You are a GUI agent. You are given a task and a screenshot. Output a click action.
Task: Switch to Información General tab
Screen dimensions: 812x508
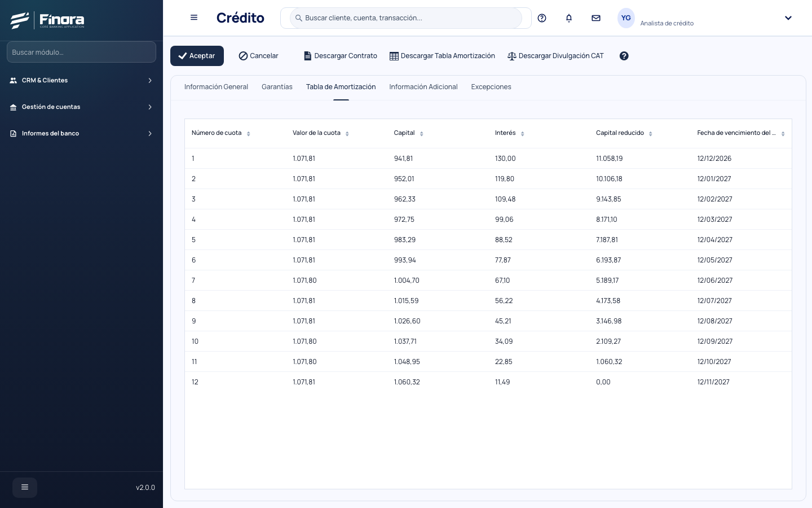(x=216, y=87)
